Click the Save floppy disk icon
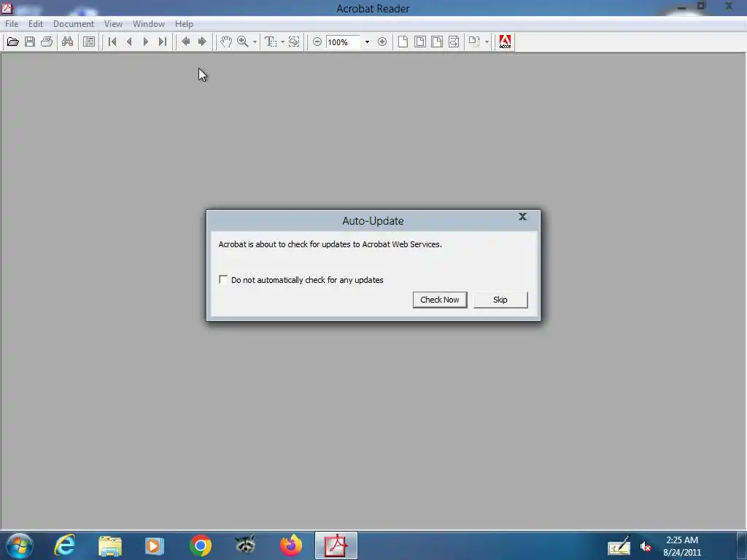The image size is (747, 560). (x=30, y=42)
